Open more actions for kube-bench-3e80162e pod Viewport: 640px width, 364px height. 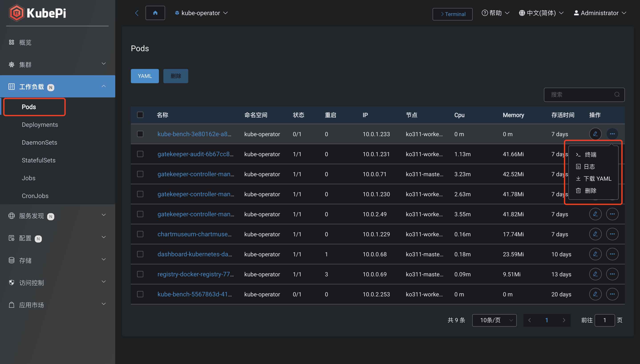[x=612, y=134]
